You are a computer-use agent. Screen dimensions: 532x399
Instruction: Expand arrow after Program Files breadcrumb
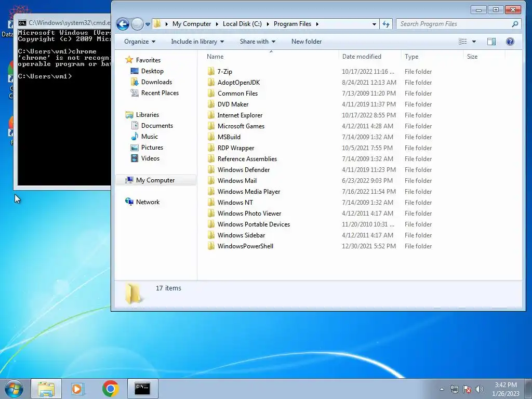[317, 24]
